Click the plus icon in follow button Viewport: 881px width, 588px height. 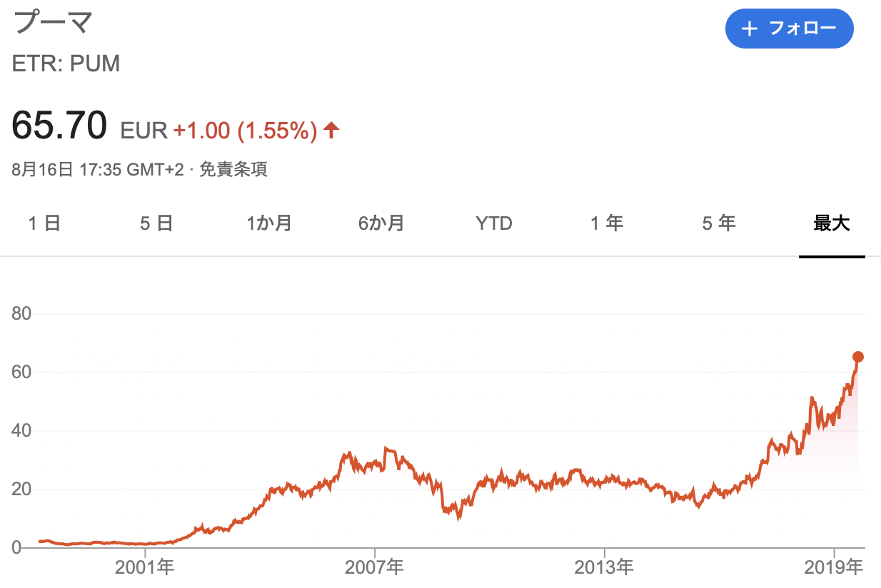tap(749, 29)
